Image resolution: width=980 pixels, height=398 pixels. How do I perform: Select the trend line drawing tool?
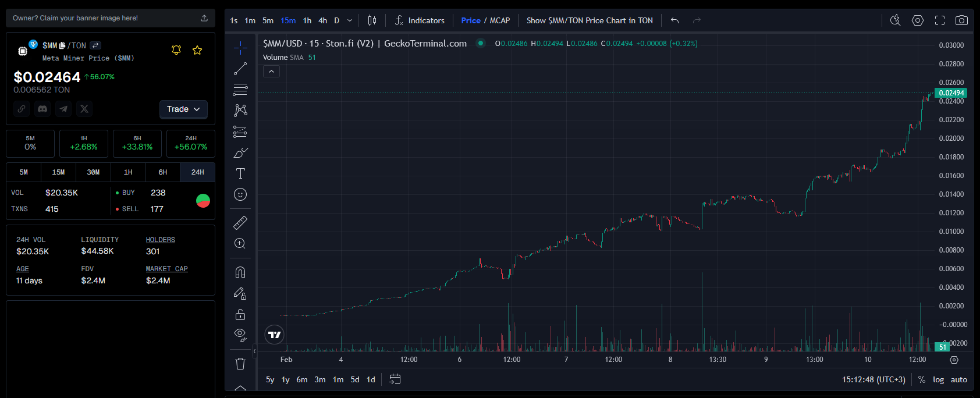[x=240, y=69]
